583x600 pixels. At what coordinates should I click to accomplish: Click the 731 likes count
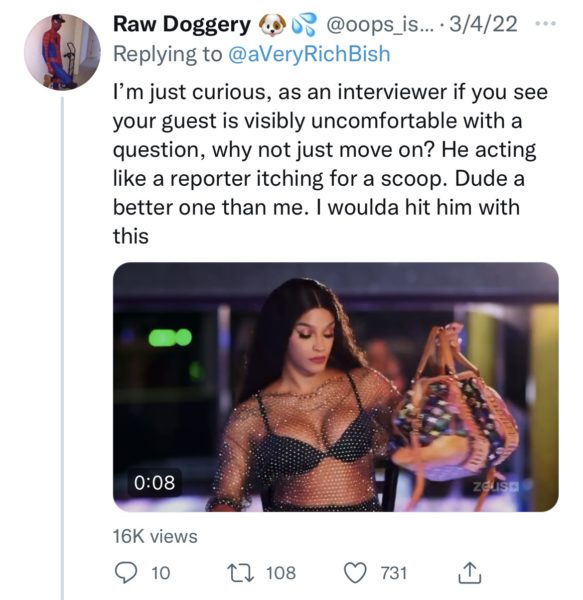point(394,573)
